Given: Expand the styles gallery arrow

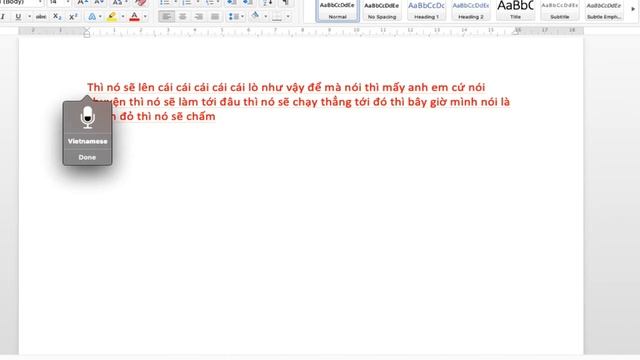Looking at the screenshot, I should pyautogui.click(x=633, y=9).
